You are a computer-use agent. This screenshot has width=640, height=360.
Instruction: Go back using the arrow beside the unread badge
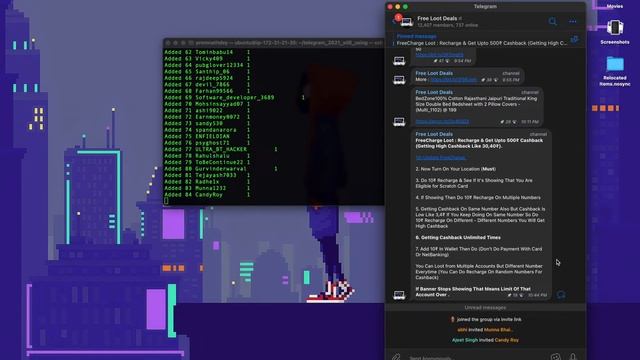pyautogui.click(x=393, y=21)
